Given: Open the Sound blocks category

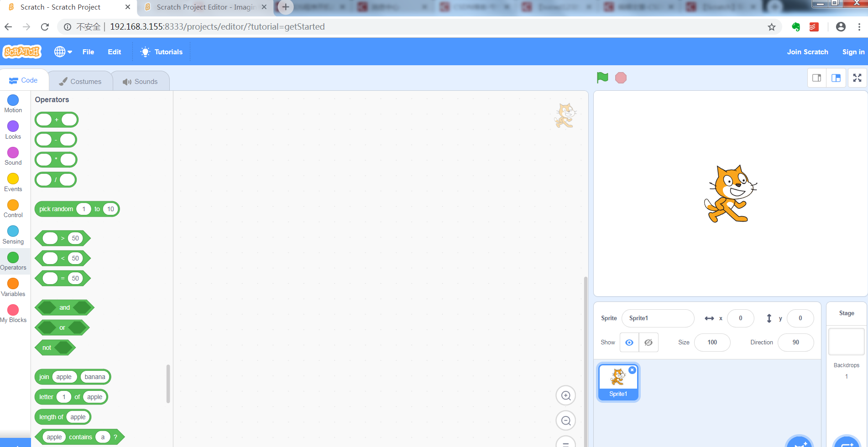Looking at the screenshot, I should pyautogui.click(x=12, y=156).
